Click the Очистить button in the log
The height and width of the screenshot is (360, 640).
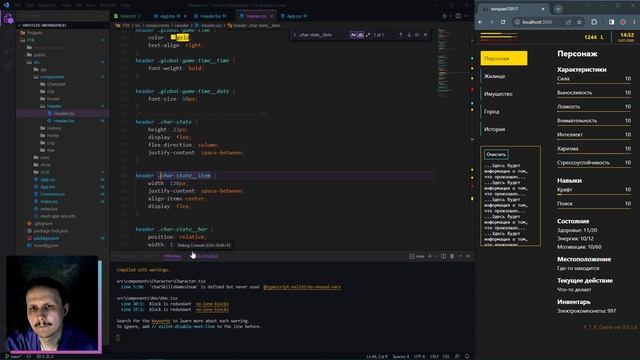496,155
